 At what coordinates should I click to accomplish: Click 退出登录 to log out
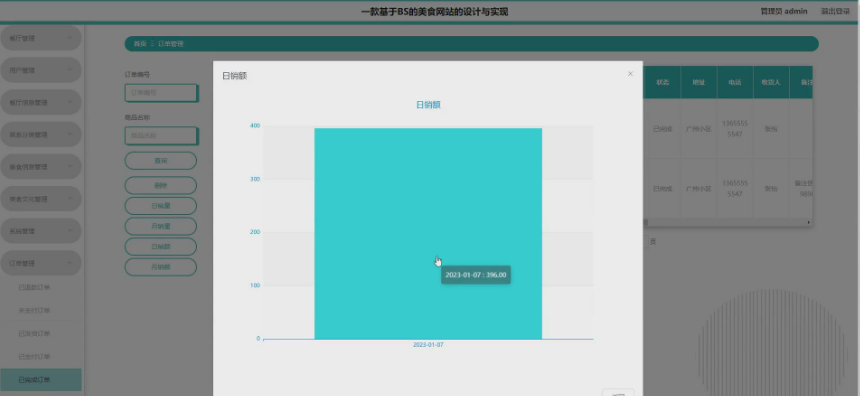pos(835,11)
